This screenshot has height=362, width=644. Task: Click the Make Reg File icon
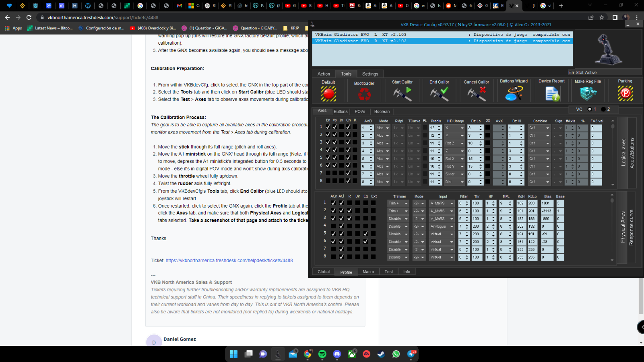click(588, 93)
